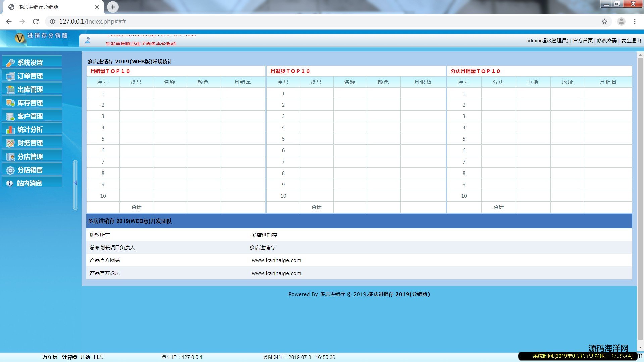Reload the page in the browser
Image resolution: width=644 pixels, height=362 pixels.
pyautogui.click(x=36, y=22)
